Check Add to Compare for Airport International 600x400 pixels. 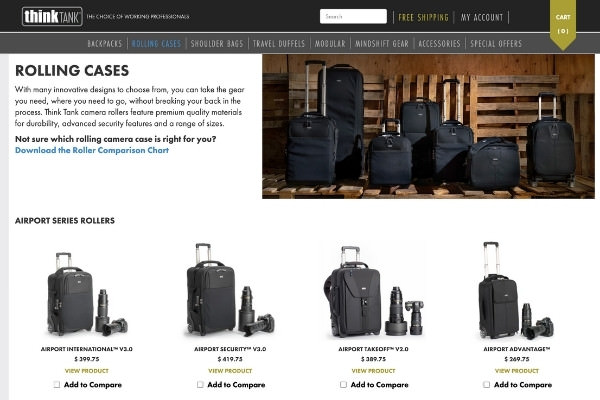[57, 384]
